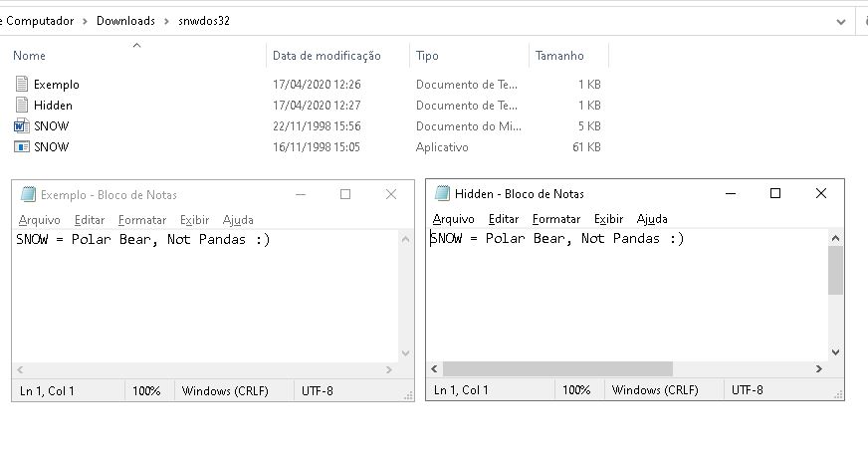Maximize the Hidden Notepad window

(775, 194)
